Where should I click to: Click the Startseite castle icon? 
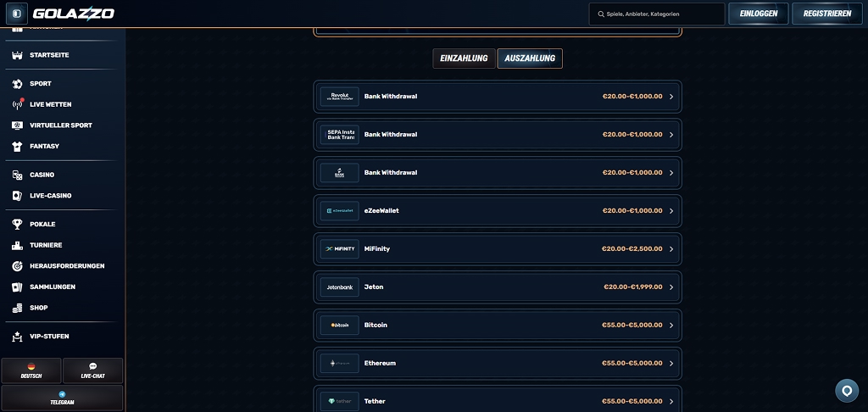tap(17, 55)
